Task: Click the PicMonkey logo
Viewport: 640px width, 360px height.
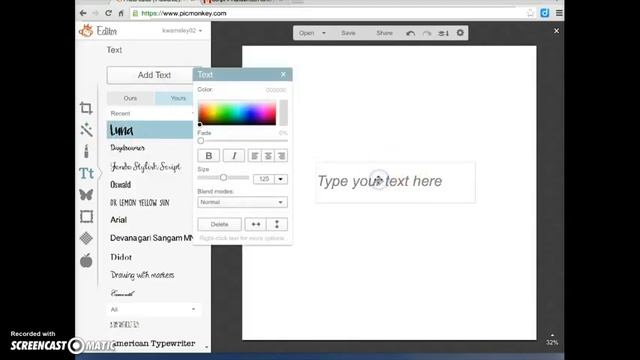Action: pos(86,31)
